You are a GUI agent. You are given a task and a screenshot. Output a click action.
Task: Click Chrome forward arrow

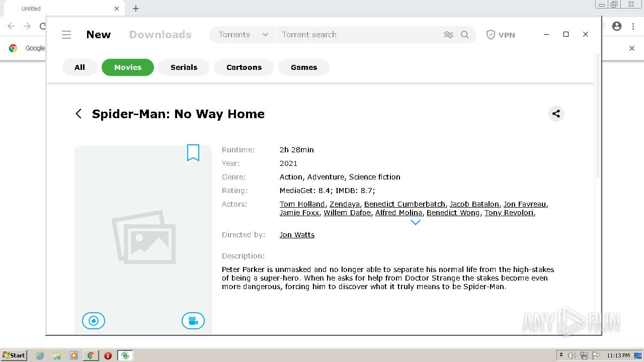27,26
